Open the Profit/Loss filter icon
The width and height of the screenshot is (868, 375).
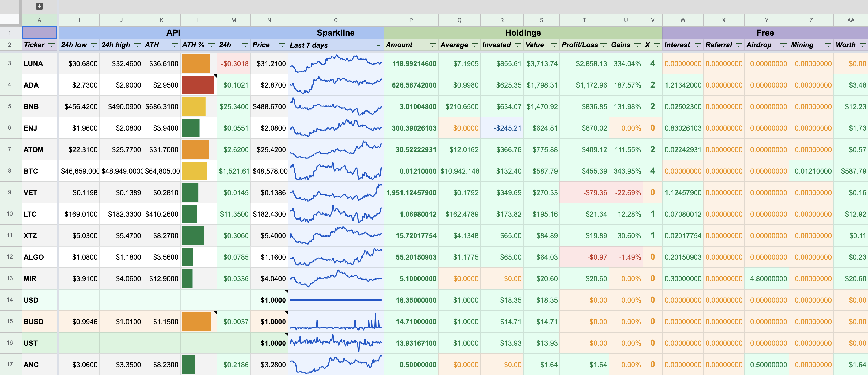[604, 45]
